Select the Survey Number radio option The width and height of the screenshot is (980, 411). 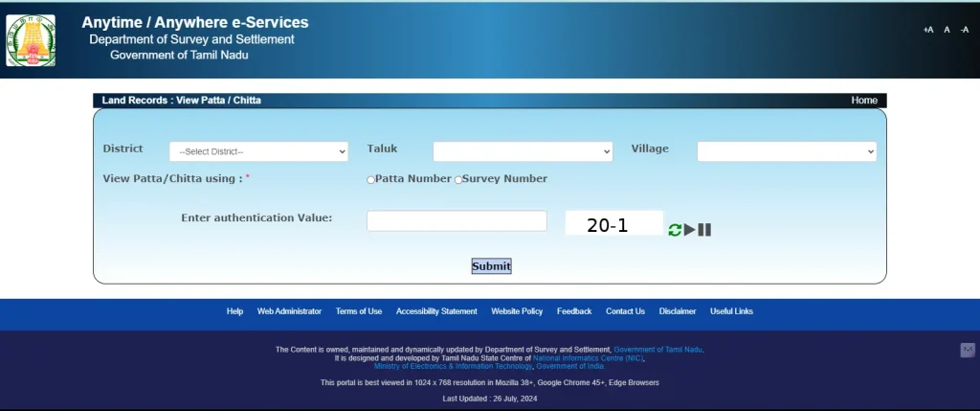(x=458, y=180)
